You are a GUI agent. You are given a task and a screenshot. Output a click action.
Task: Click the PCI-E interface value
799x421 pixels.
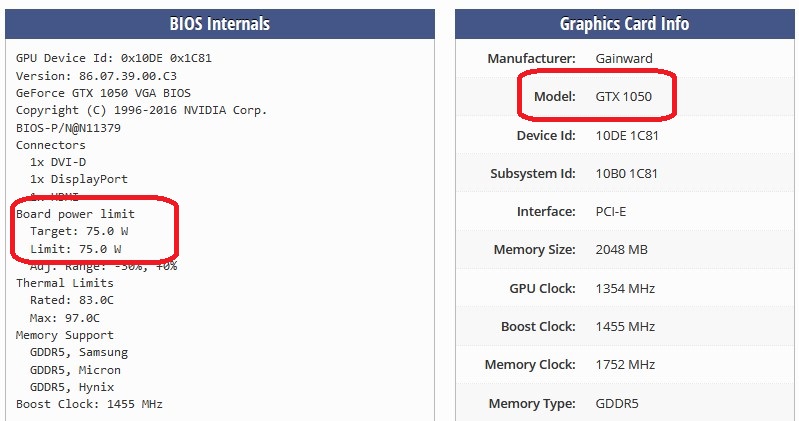point(612,211)
